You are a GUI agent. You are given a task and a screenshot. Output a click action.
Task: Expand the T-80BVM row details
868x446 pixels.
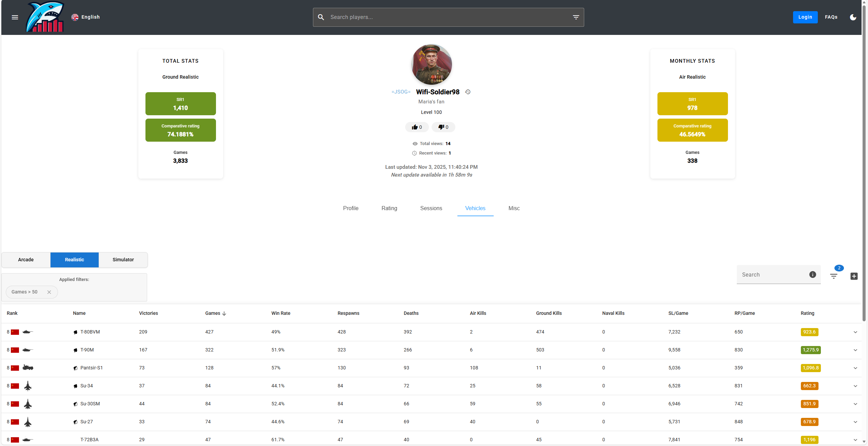pos(855,332)
